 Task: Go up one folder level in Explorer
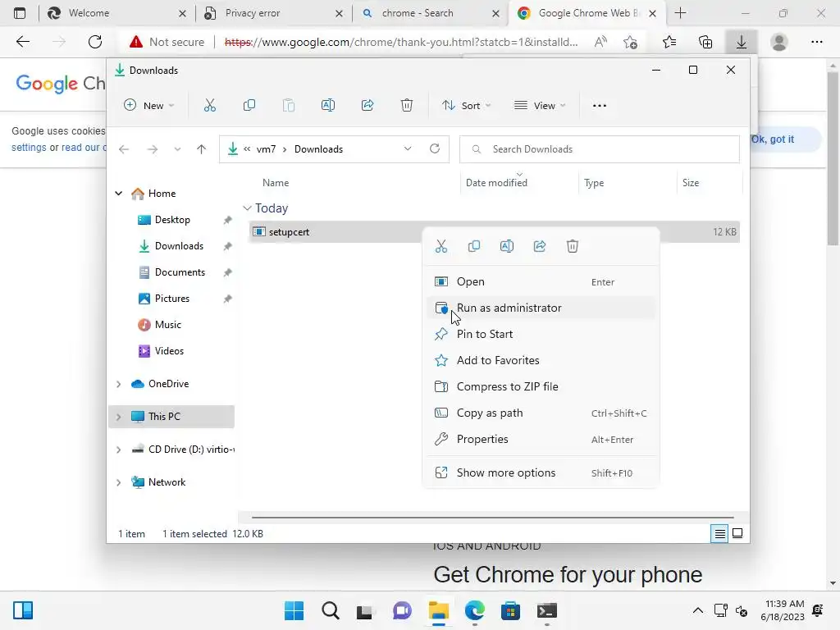coord(202,149)
